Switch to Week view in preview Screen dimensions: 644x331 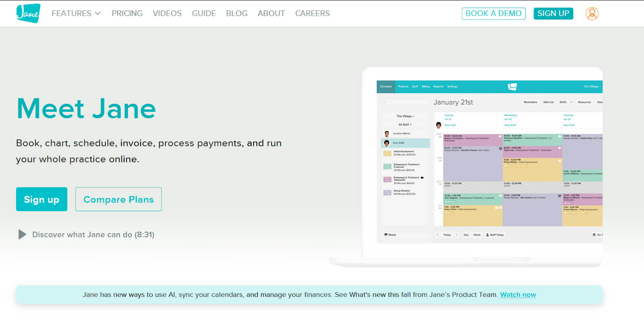(477, 235)
